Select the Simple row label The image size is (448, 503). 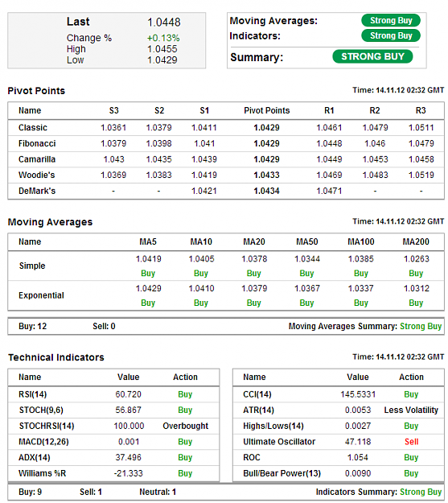point(32,266)
